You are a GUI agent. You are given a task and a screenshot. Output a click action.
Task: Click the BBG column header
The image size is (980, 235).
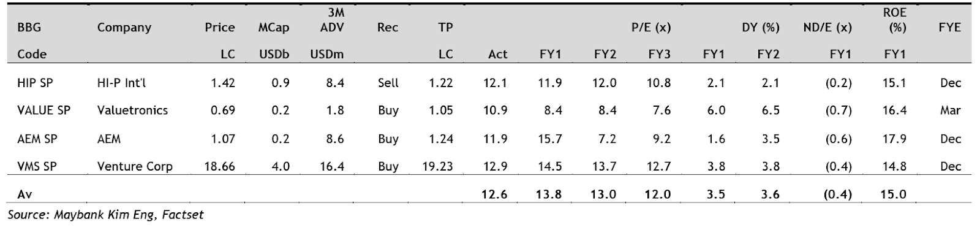point(29,28)
